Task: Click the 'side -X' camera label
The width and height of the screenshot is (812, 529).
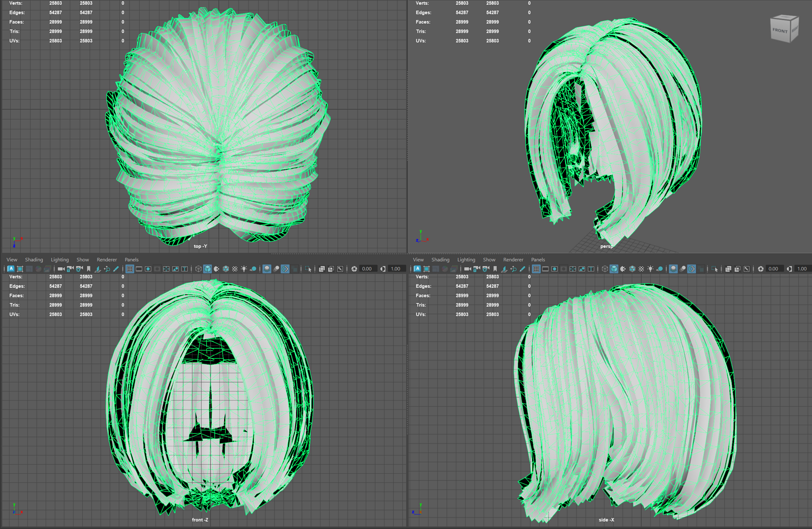Action: [x=606, y=520]
